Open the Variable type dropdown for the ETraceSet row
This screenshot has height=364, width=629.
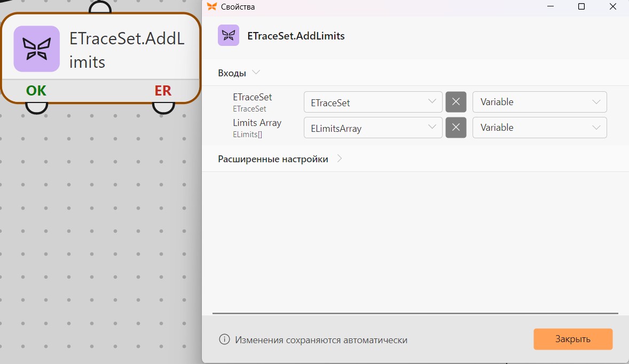(x=539, y=102)
